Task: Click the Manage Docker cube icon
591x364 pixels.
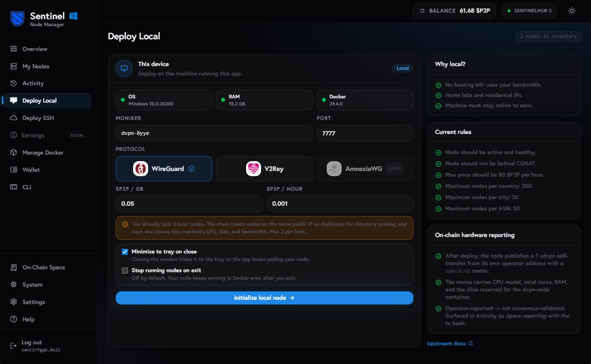Action: pos(14,153)
